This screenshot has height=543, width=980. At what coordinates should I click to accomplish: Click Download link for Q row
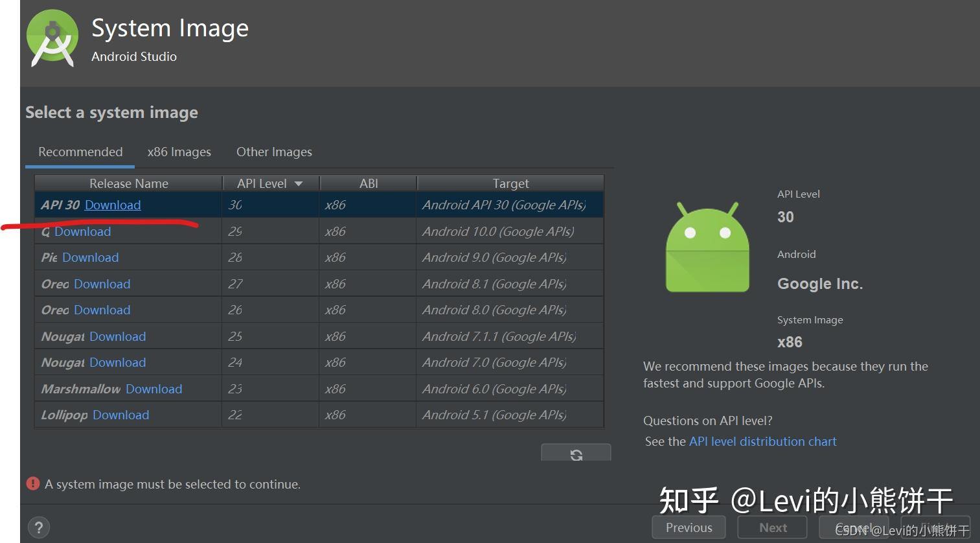[82, 231]
